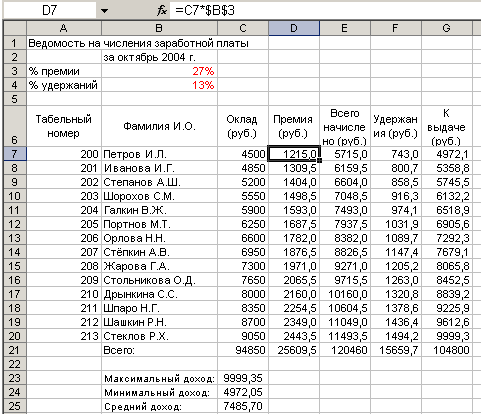
Task: Click selected cell with 1215,0
Action: pos(294,154)
